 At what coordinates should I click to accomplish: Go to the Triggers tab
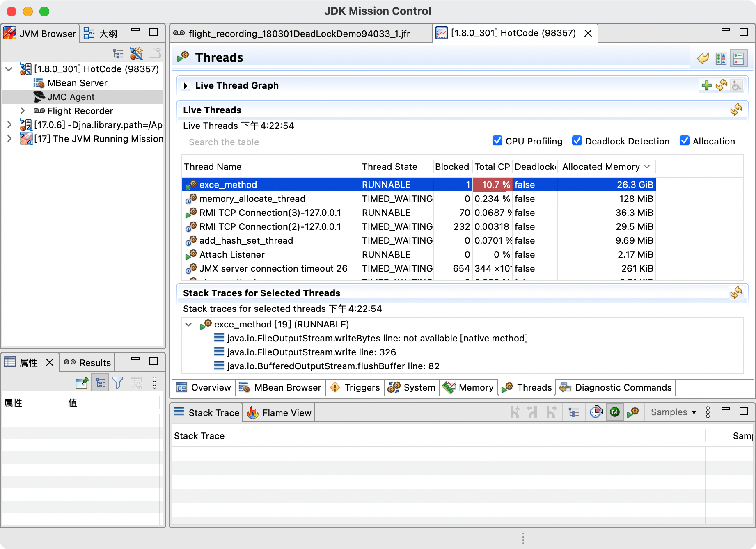(355, 387)
